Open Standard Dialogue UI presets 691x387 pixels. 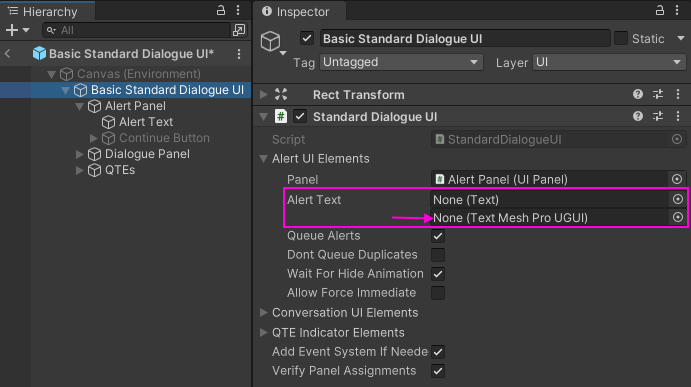pos(658,116)
